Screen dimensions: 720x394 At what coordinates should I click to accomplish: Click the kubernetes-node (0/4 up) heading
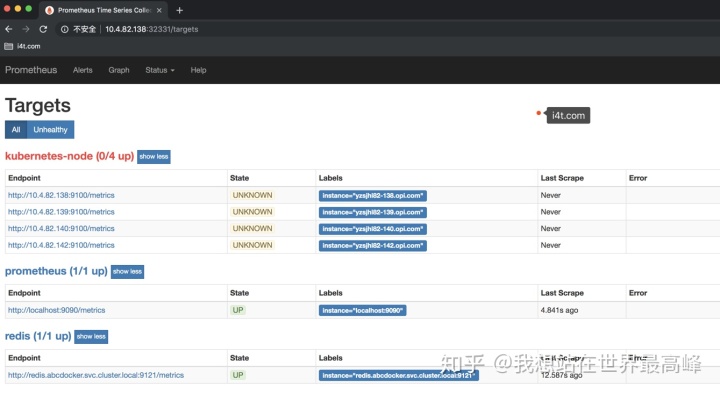click(69, 156)
